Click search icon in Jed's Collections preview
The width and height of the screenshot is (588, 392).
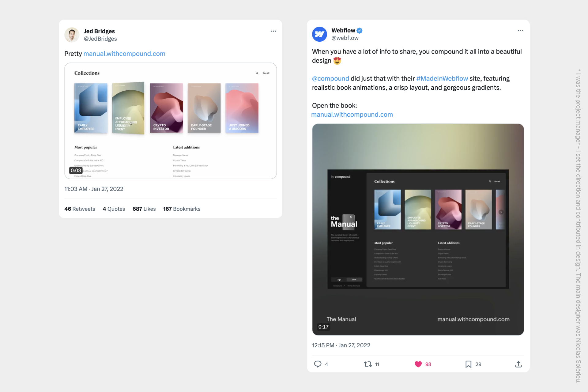257,73
